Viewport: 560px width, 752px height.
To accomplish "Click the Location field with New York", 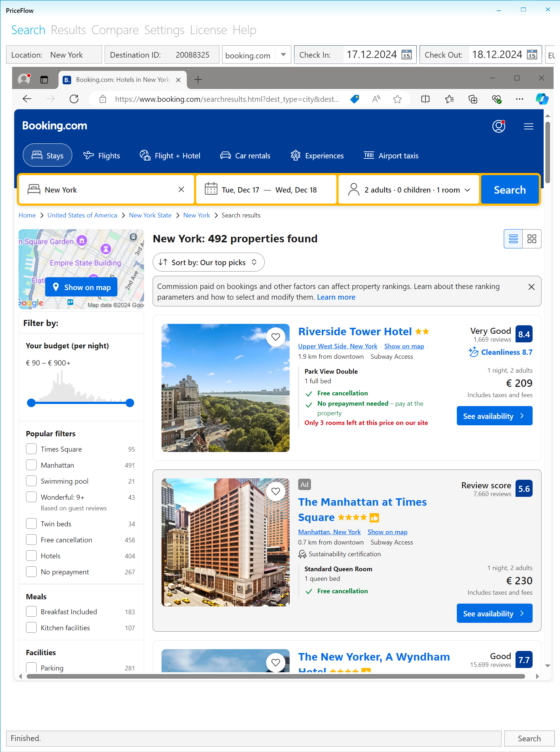I will pyautogui.click(x=54, y=55).
